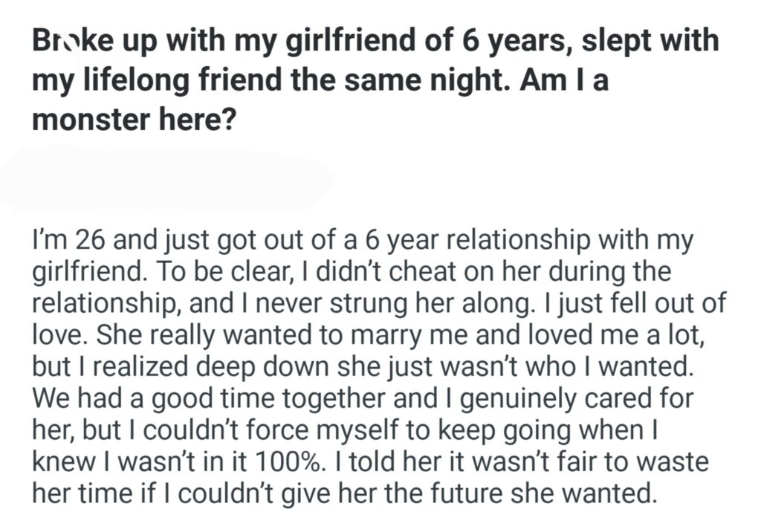Image resolution: width=761 pixels, height=532 pixels.
Task: Click the words "fell out of love"
Action: click(595, 304)
